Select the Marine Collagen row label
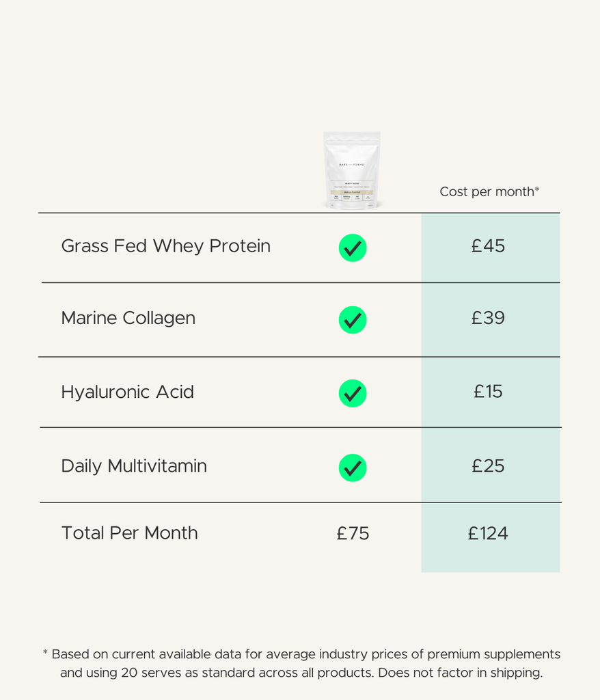The image size is (600, 700). (128, 319)
